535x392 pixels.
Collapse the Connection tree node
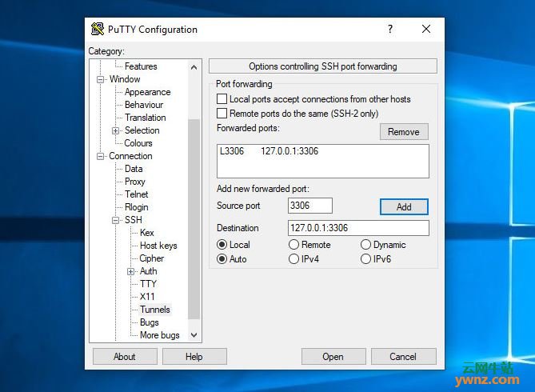[x=100, y=156]
